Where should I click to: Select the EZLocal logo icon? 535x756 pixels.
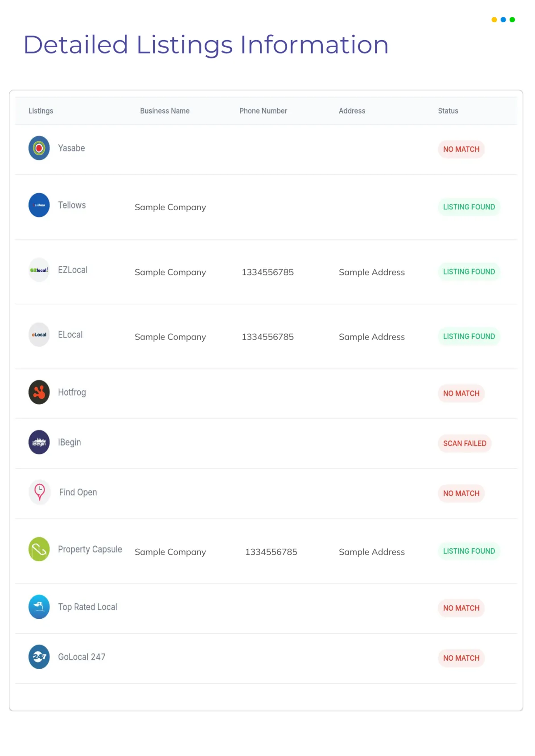pos(39,270)
